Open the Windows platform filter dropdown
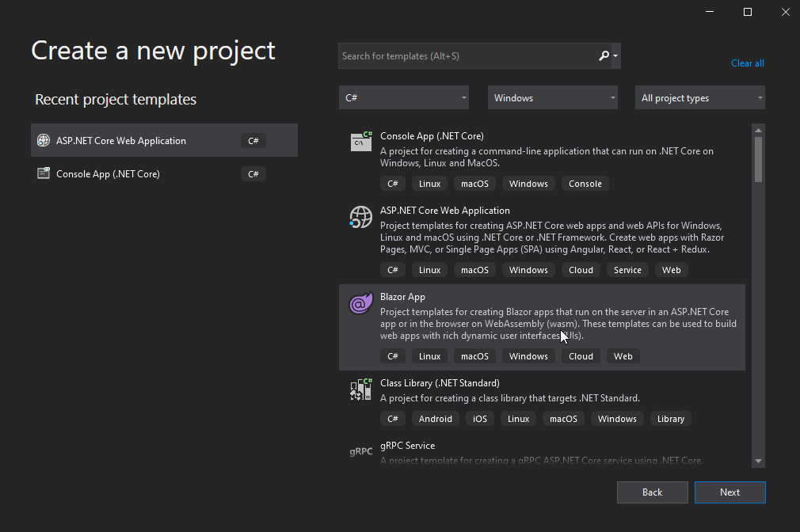Screen dimensions: 800x532 [553, 97]
